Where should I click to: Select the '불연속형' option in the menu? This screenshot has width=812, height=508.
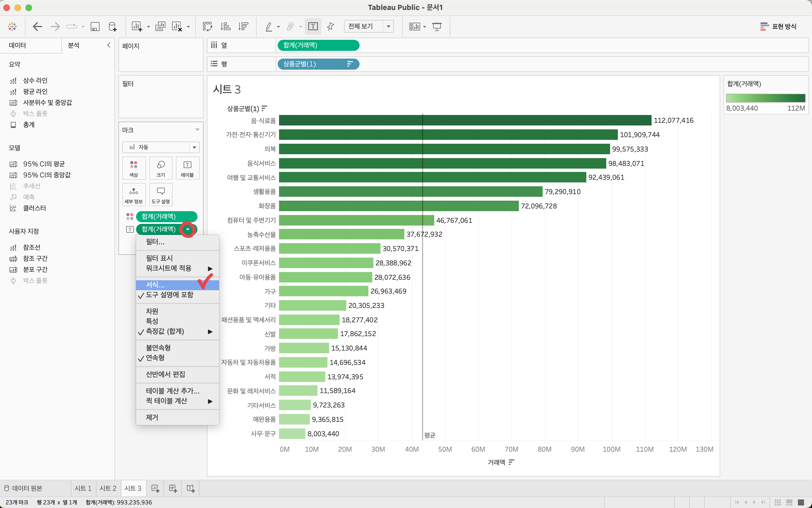click(x=158, y=347)
